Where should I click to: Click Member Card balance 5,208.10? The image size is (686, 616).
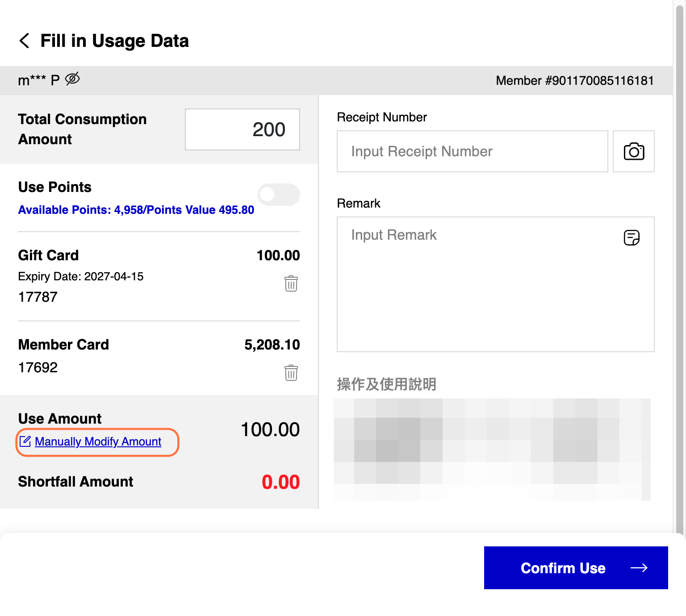[x=272, y=345]
